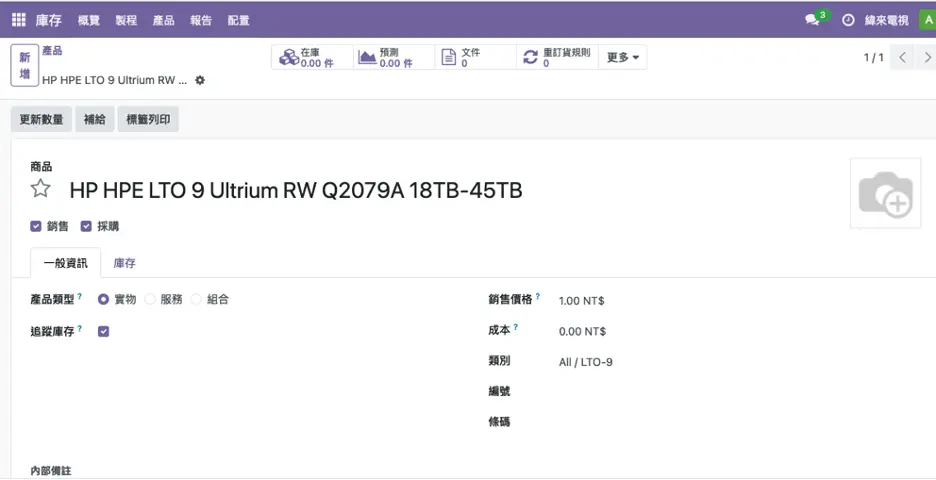Open the 製程 menu
Screen dimensions: 936x480
[x=126, y=20]
